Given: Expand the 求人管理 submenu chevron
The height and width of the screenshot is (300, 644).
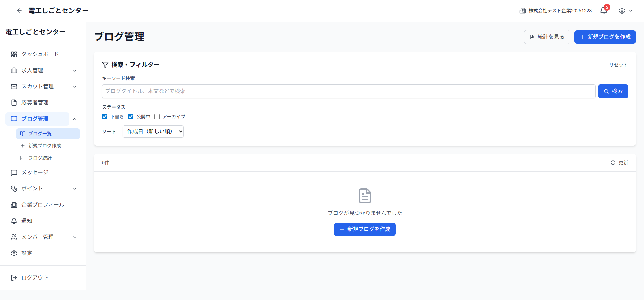Looking at the screenshot, I should coord(75,71).
